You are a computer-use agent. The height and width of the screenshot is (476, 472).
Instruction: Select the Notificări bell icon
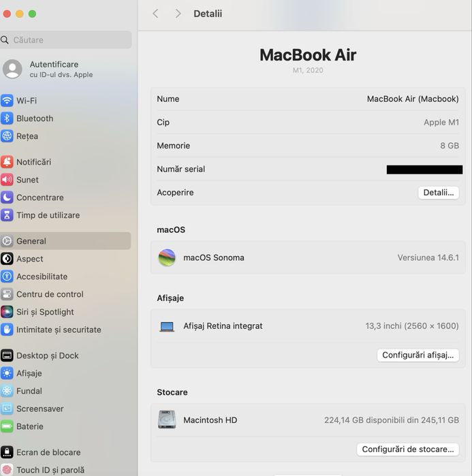(x=7, y=162)
